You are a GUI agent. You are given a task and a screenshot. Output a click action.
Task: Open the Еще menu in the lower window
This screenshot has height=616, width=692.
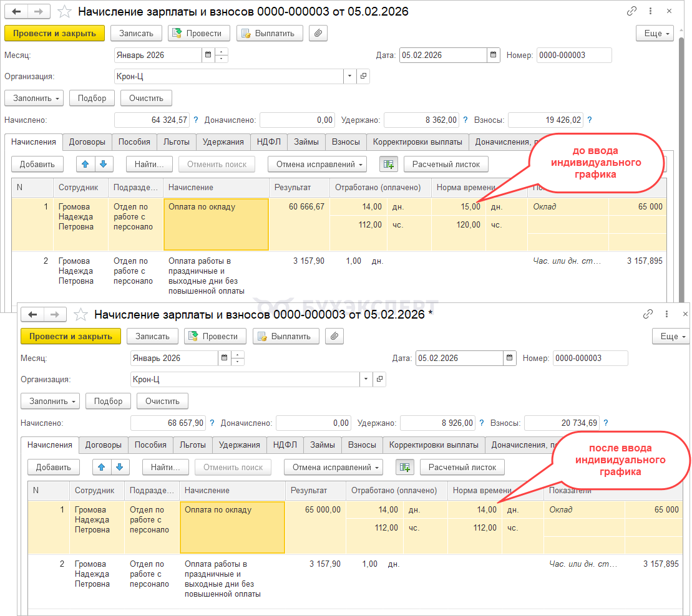click(671, 336)
